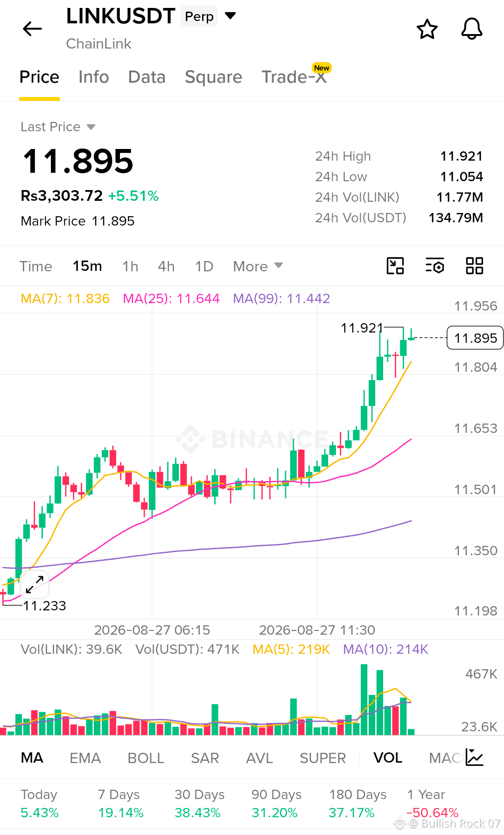
Task: Tap the MA(25): 11.644 label
Action: coord(171,298)
